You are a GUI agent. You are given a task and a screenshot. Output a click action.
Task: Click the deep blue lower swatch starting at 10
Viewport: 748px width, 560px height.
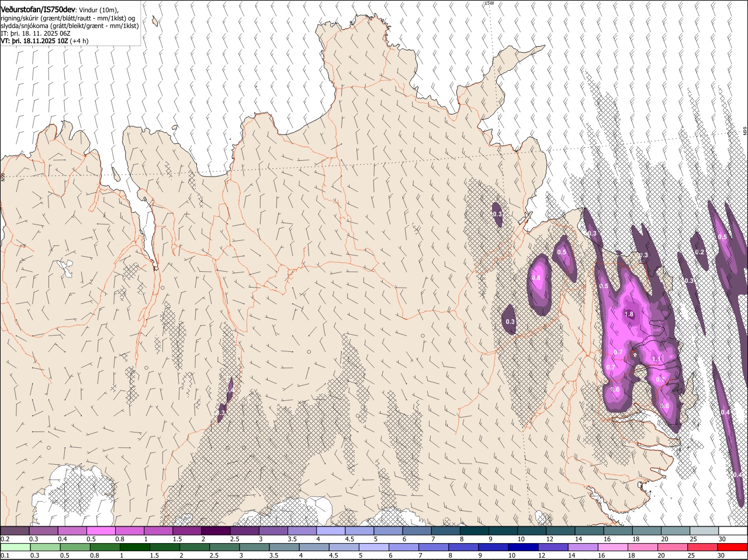pyautogui.click(x=522, y=547)
